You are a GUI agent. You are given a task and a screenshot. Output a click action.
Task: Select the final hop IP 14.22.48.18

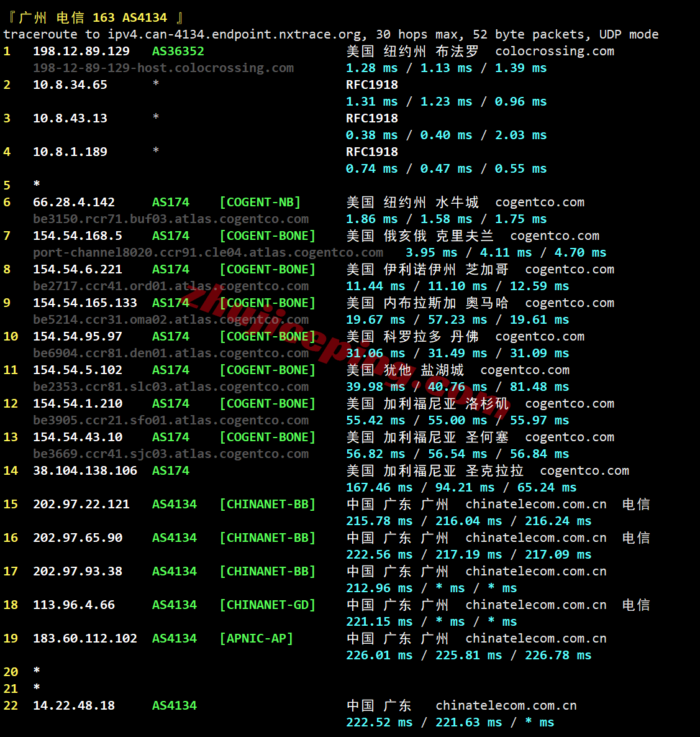[x=74, y=705]
